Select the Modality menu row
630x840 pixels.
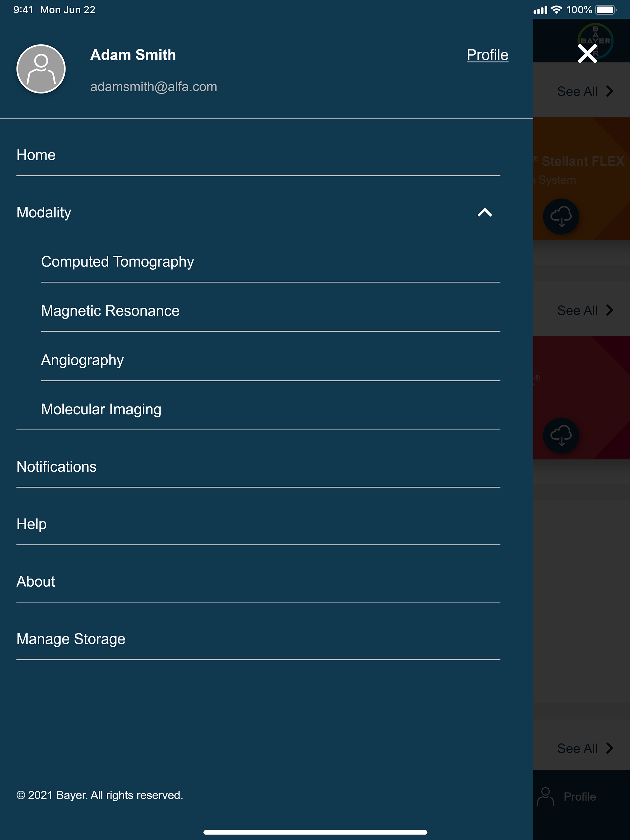click(x=258, y=213)
